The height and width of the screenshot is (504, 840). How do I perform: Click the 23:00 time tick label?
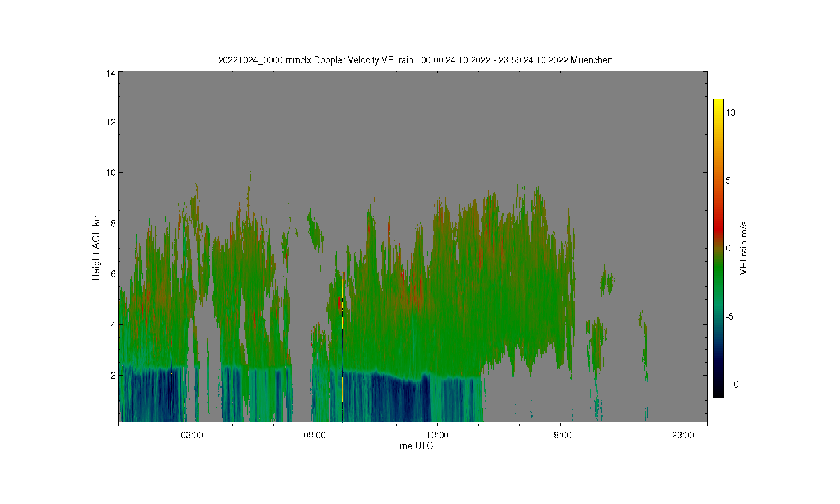(683, 435)
